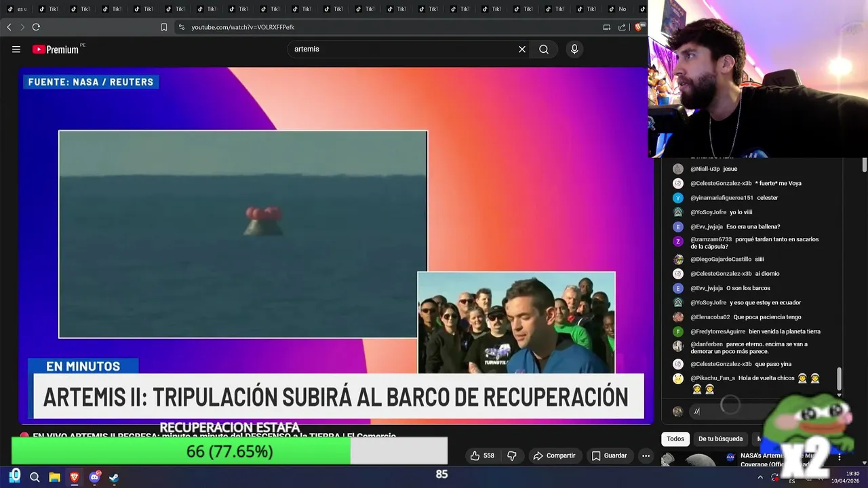Open site settings icon left of the URL
This screenshot has width=868, height=488.
181,27
